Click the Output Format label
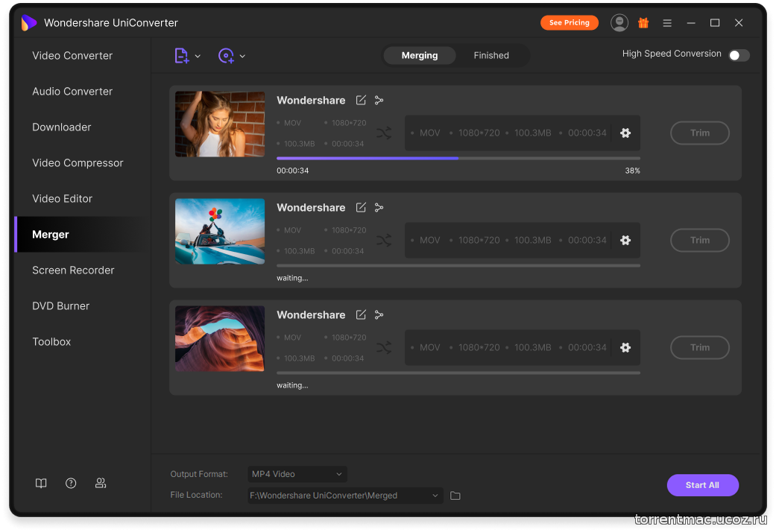Screen dimensions: 776x532 [199, 474]
